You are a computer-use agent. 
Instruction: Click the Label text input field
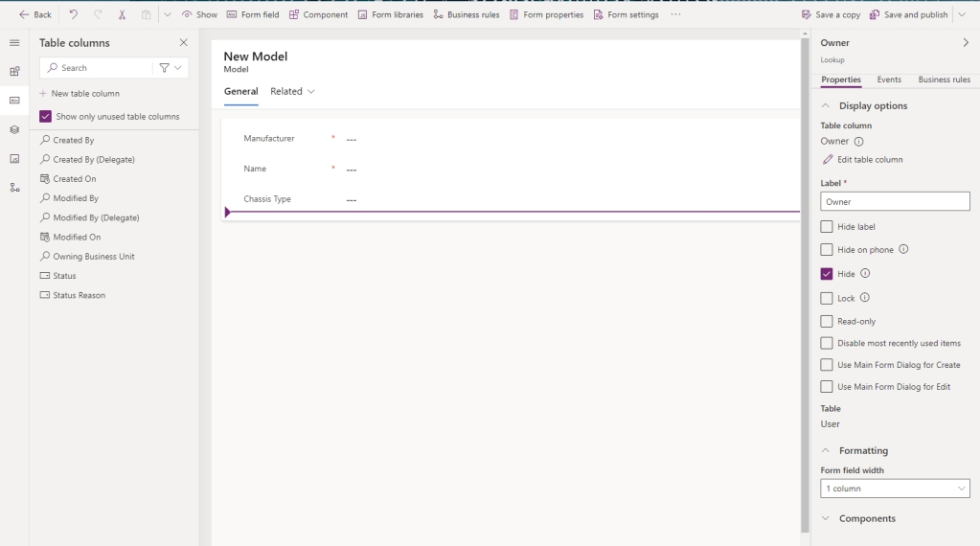click(x=895, y=202)
